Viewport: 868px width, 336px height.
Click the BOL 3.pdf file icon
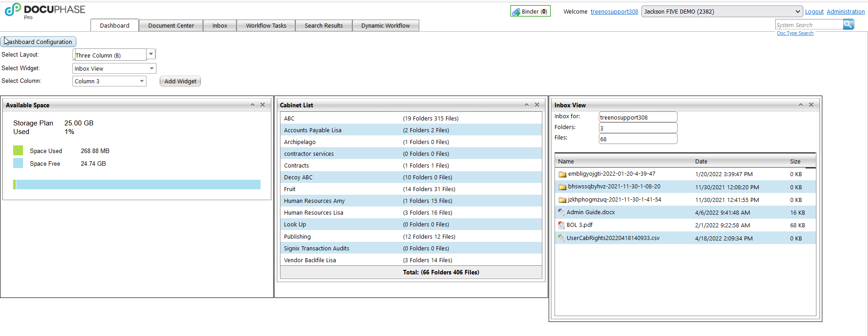click(x=561, y=225)
